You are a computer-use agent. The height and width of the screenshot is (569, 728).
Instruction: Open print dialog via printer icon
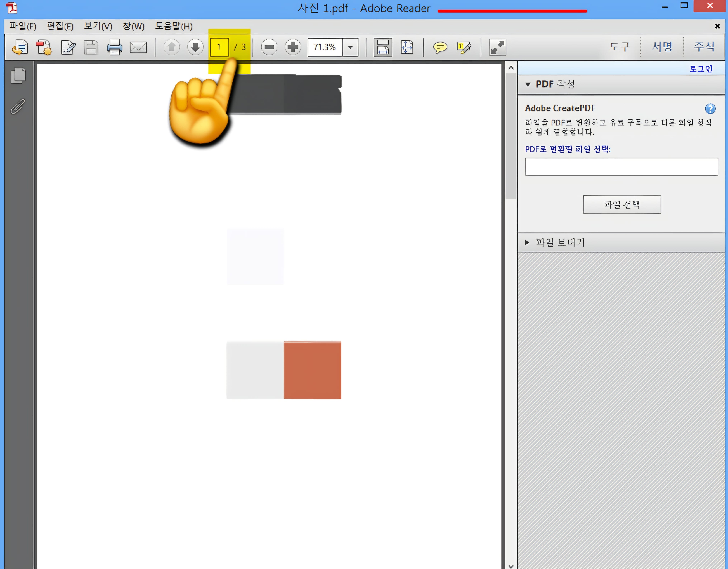(114, 47)
